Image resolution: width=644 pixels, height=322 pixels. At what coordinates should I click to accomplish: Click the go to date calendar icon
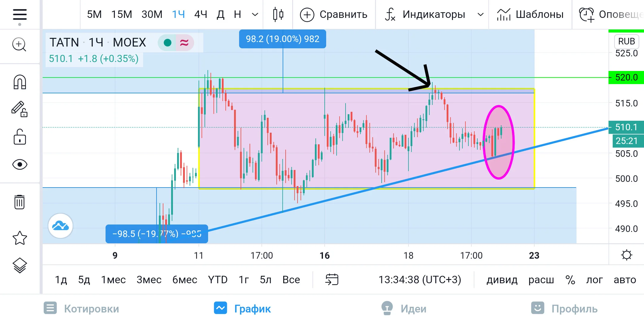click(332, 279)
